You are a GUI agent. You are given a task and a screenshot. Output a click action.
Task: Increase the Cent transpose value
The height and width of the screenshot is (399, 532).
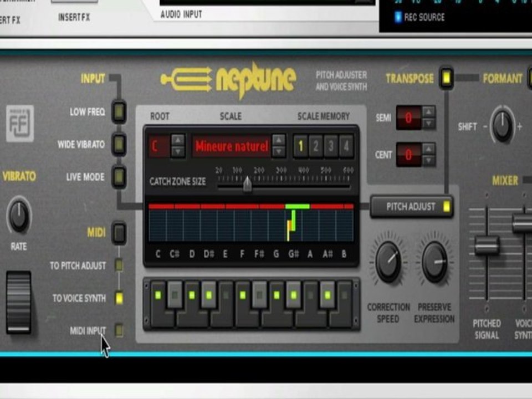[x=428, y=149]
